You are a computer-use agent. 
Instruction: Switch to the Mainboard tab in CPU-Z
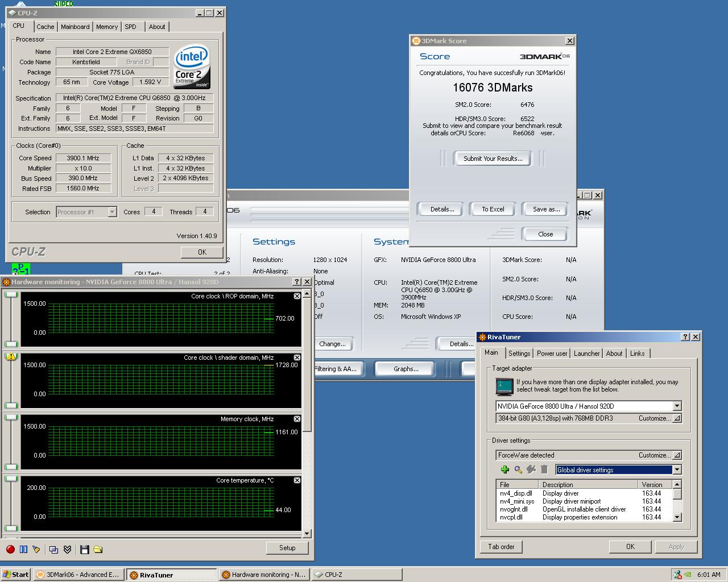[75, 27]
